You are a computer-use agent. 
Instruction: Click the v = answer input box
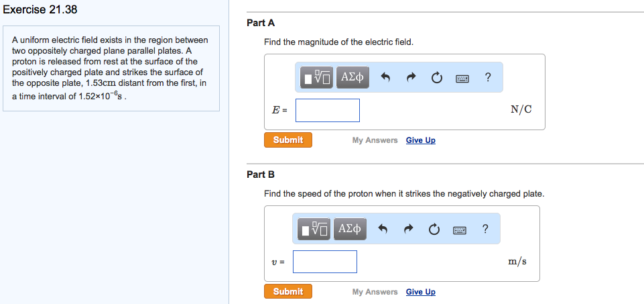(x=325, y=262)
